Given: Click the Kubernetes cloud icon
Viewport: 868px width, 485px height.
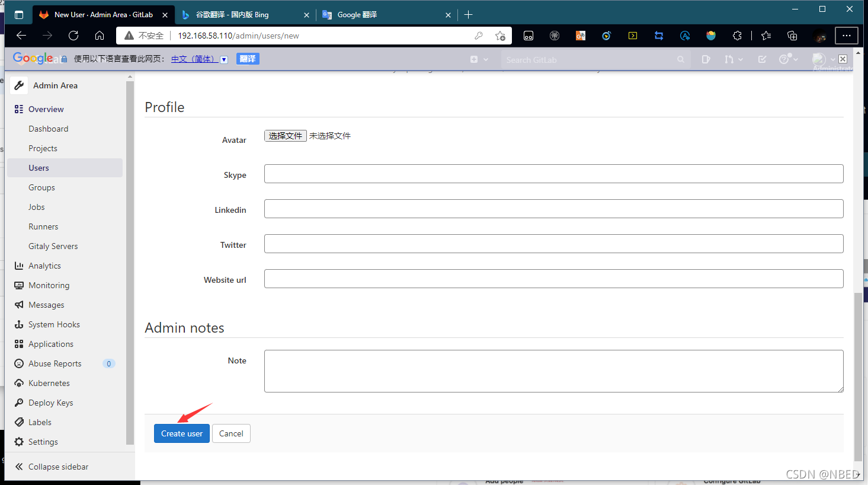Looking at the screenshot, I should (19, 383).
